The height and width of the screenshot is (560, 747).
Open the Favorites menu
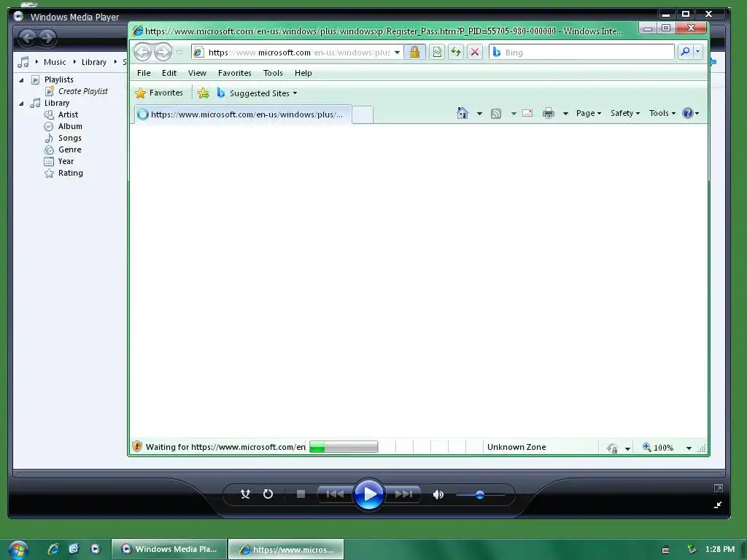(x=235, y=73)
